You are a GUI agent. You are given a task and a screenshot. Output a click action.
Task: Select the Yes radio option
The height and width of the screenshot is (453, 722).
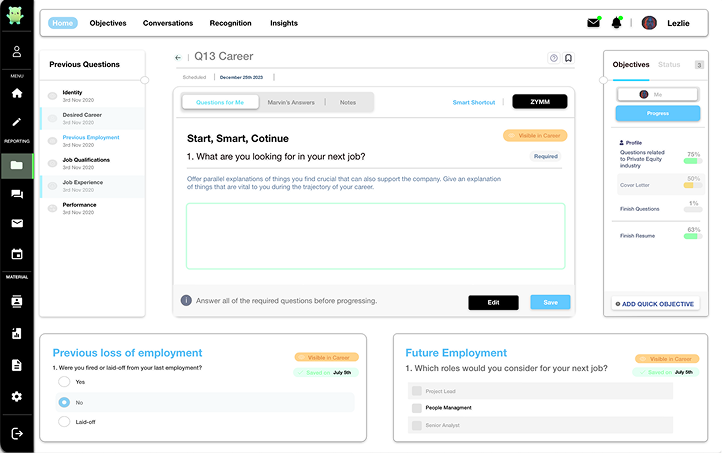(x=65, y=382)
